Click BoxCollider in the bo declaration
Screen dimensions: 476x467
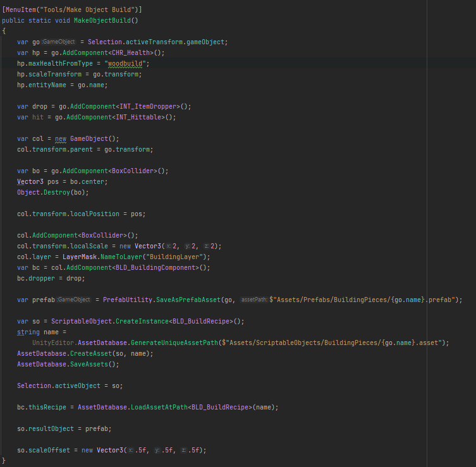pos(133,171)
